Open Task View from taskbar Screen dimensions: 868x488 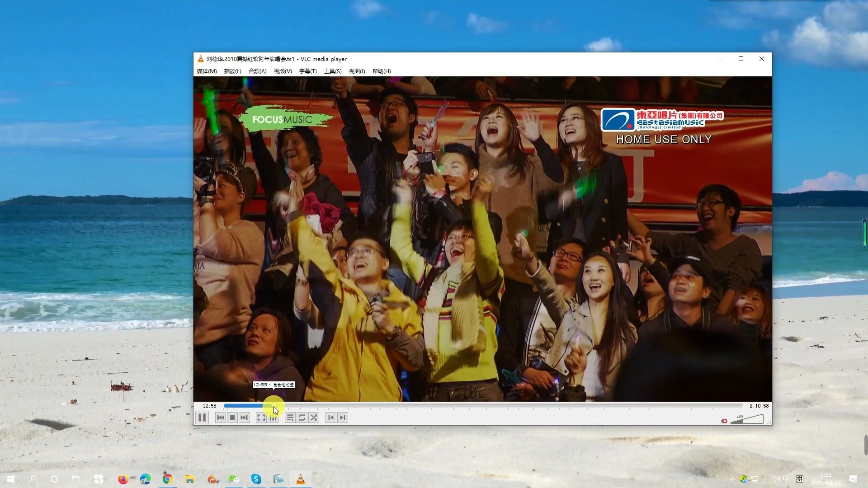tap(76, 479)
